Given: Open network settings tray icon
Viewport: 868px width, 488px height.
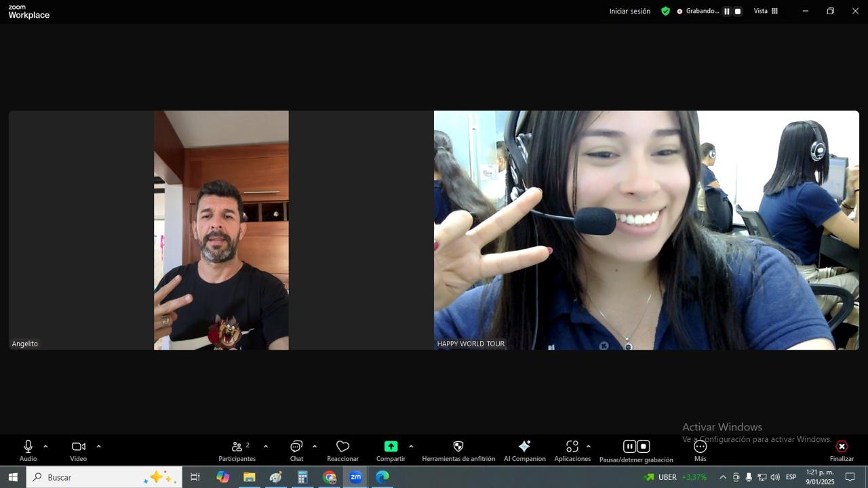Looking at the screenshot, I should pos(762,477).
